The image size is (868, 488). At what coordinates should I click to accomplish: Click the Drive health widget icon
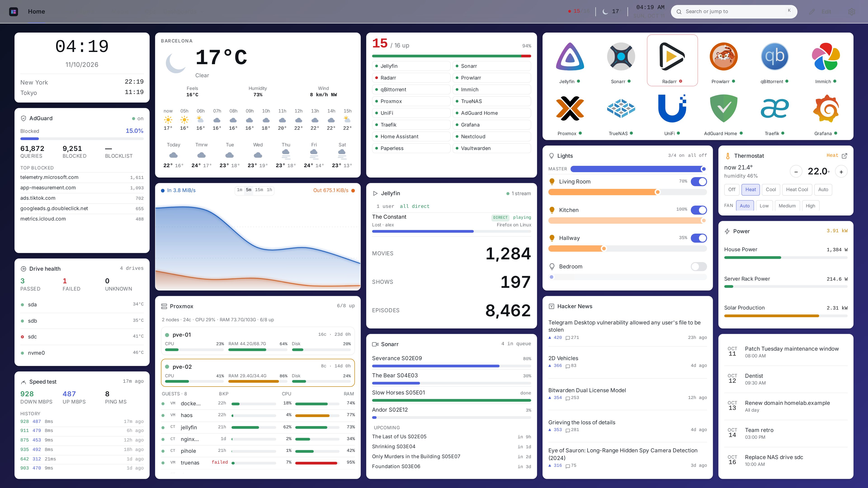24,269
